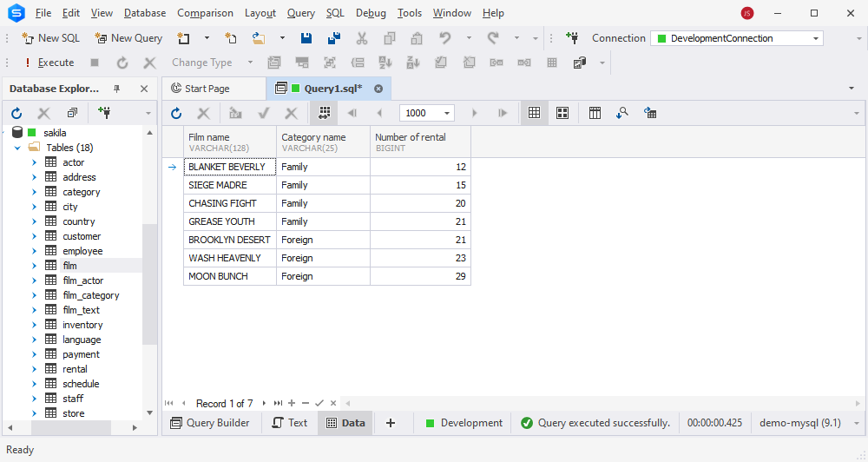Image resolution: width=868 pixels, height=462 pixels.
Task: Sort by Number of rental column header
Action: click(x=421, y=142)
